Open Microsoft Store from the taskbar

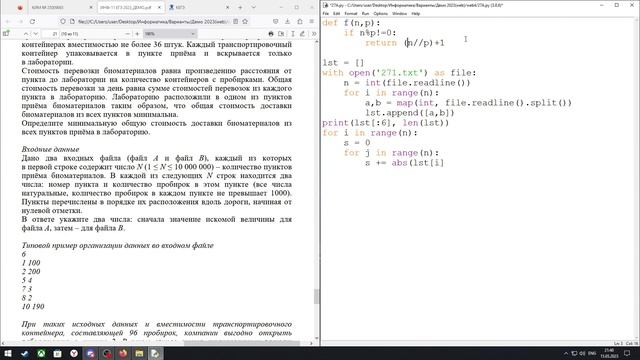coord(57,353)
